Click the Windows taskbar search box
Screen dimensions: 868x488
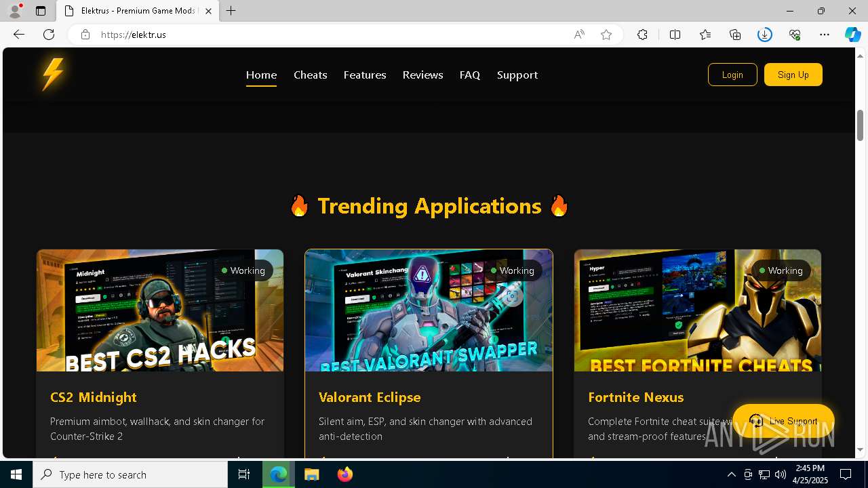pyautogui.click(x=130, y=474)
